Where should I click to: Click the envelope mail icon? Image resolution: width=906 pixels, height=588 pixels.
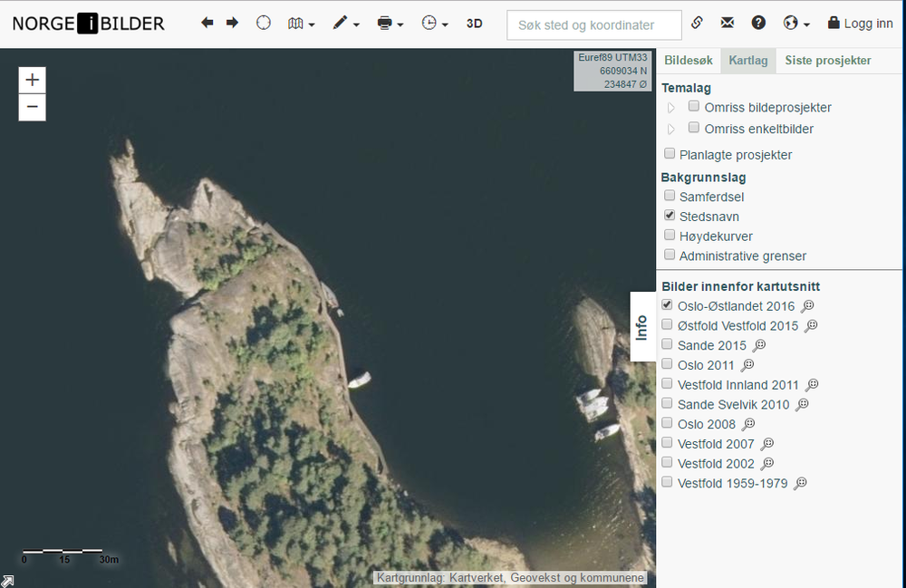(728, 23)
